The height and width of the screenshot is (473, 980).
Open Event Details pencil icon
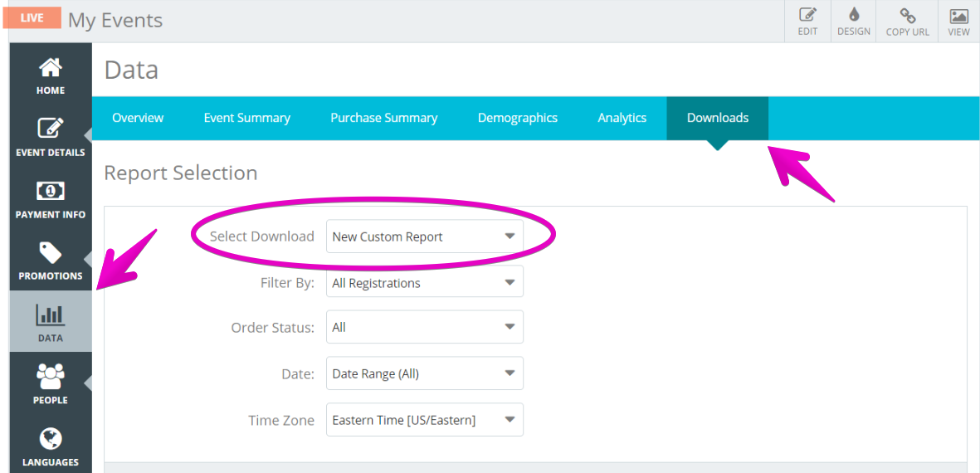pyautogui.click(x=51, y=128)
